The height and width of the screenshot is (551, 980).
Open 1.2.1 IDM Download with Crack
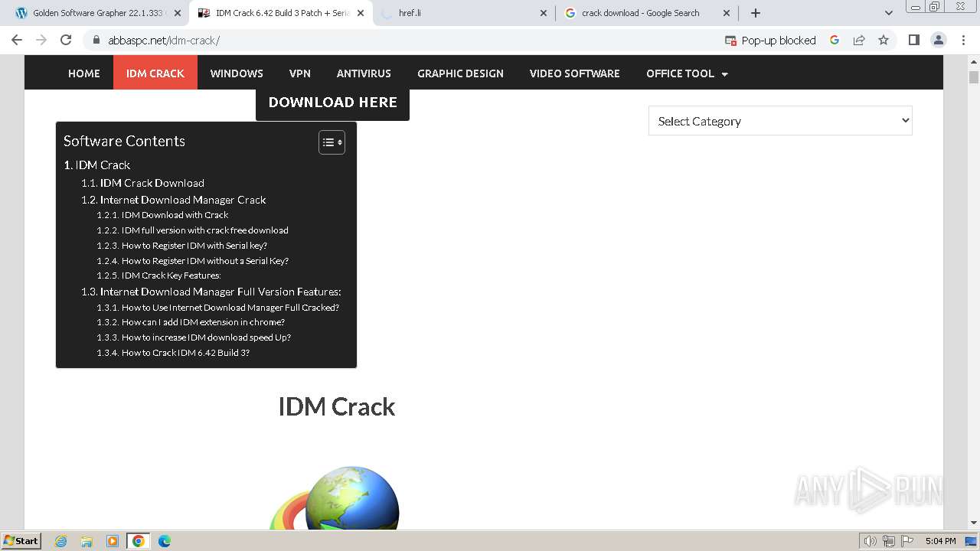pyautogui.click(x=162, y=215)
